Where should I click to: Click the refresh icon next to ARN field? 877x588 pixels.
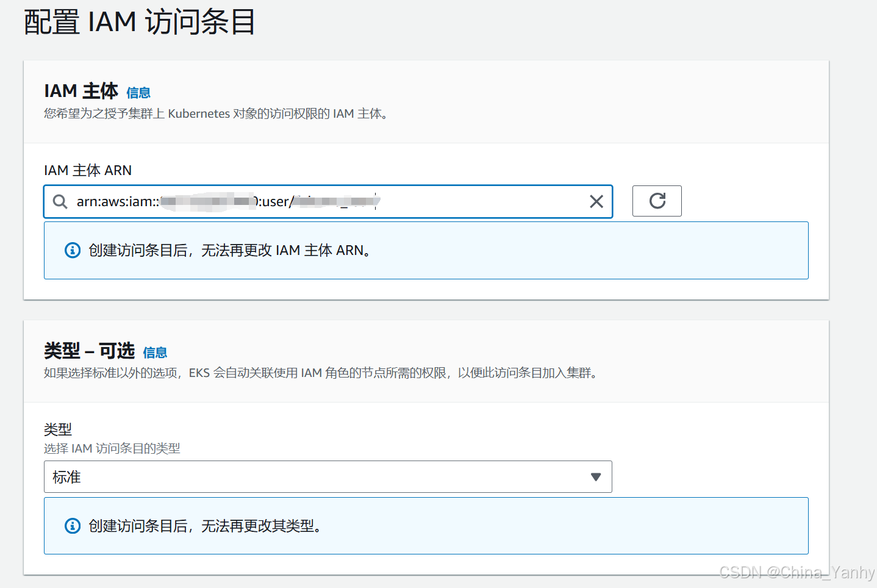point(657,201)
